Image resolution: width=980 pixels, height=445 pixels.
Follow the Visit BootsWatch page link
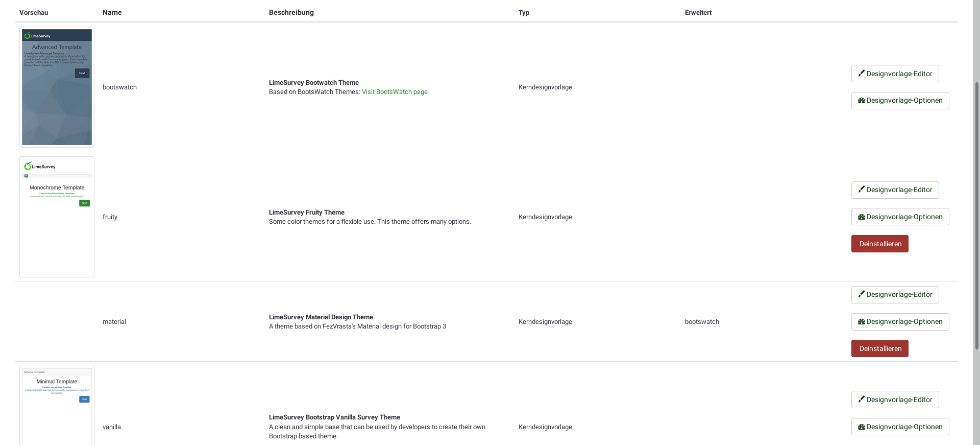click(x=395, y=92)
